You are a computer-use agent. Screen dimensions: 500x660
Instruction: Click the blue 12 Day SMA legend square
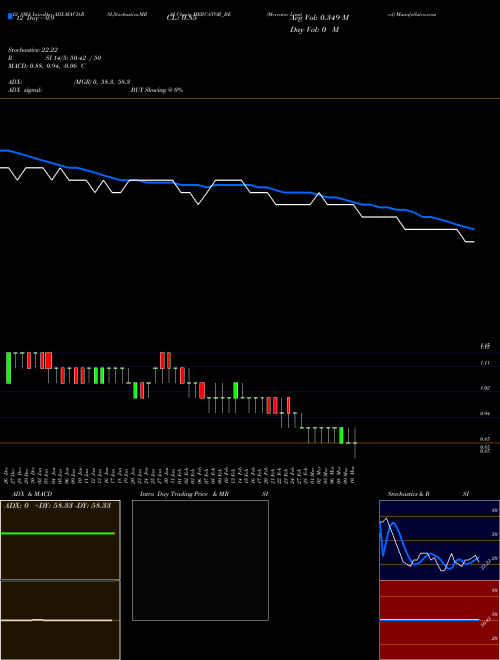coord(11,16)
